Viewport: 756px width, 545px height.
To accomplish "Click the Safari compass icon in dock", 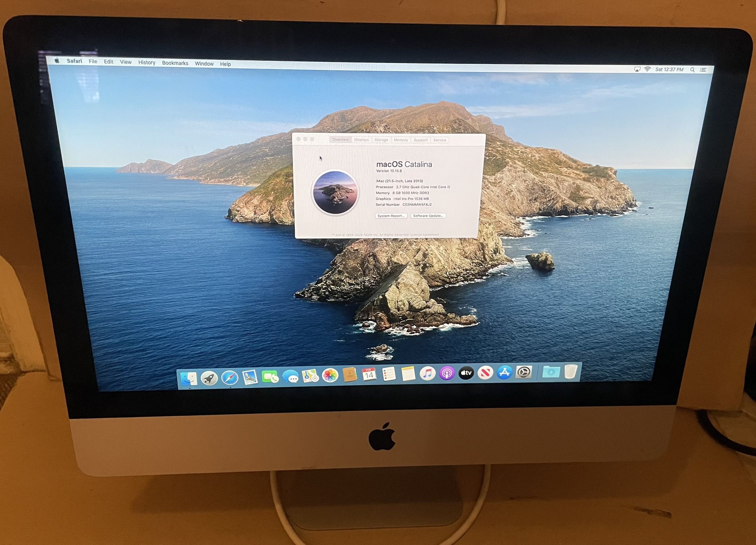I will click(230, 378).
